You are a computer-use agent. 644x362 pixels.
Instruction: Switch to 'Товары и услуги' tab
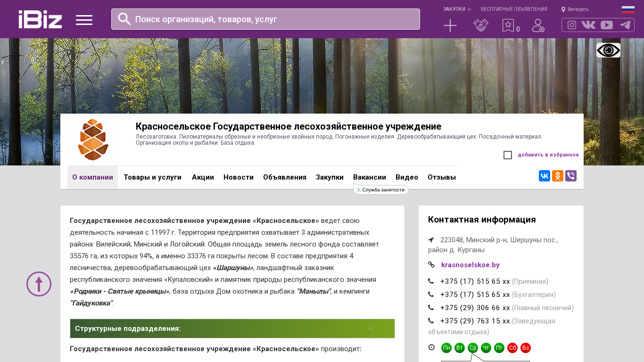pyautogui.click(x=152, y=177)
